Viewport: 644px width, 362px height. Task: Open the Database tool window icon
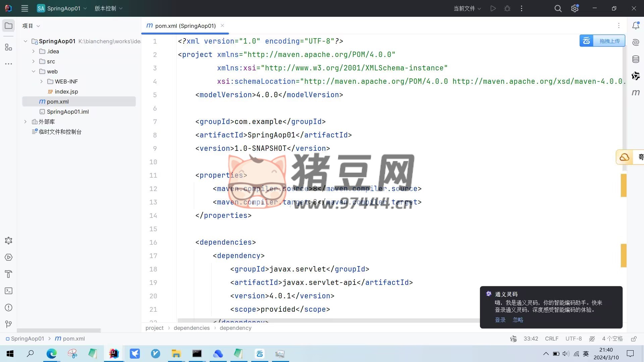(x=636, y=59)
